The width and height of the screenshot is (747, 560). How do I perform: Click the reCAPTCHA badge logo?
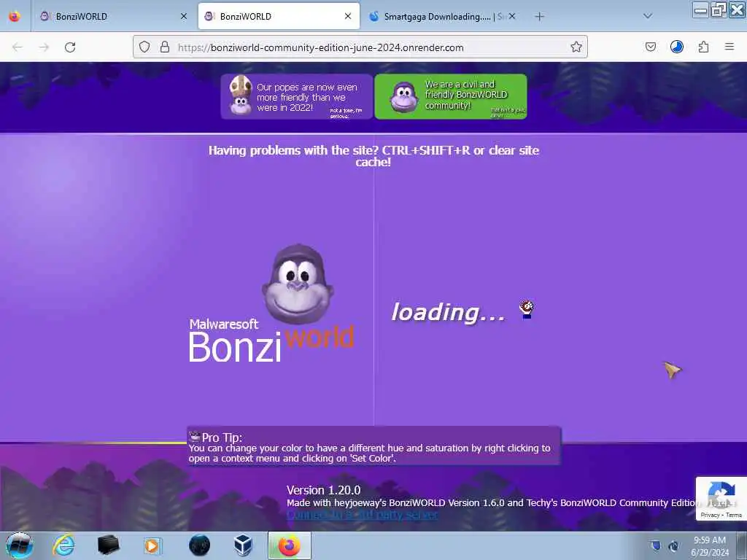click(721, 495)
